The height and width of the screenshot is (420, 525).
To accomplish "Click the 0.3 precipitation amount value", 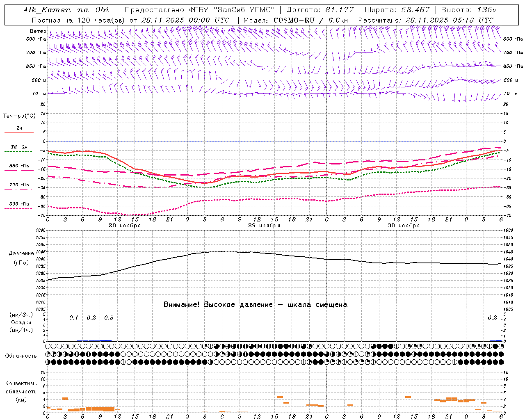I will pyautogui.click(x=109, y=318).
